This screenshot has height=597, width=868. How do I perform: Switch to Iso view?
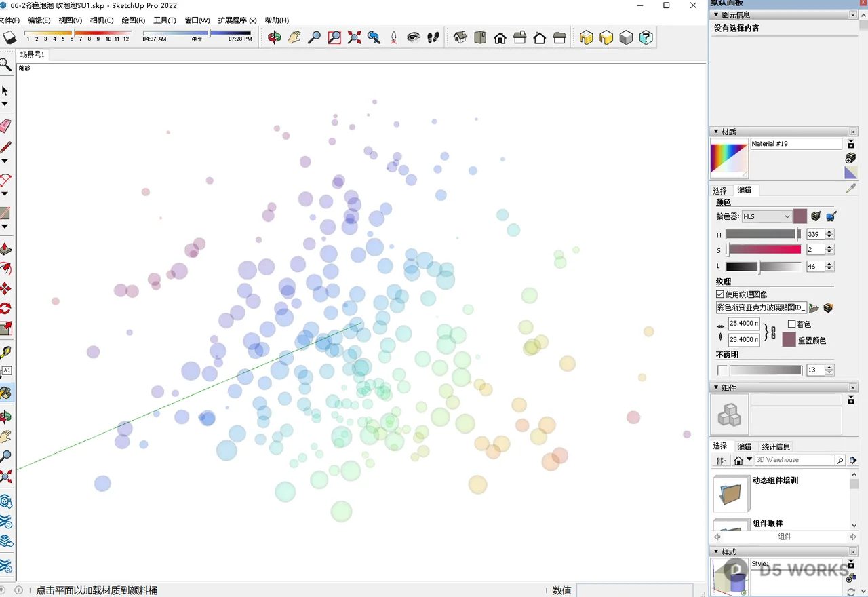pos(460,38)
